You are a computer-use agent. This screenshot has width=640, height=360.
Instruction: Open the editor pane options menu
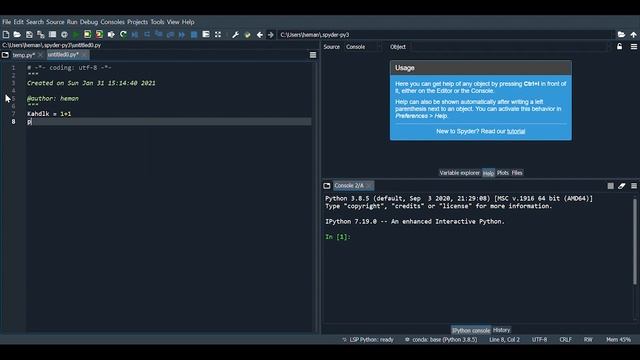[x=313, y=55]
